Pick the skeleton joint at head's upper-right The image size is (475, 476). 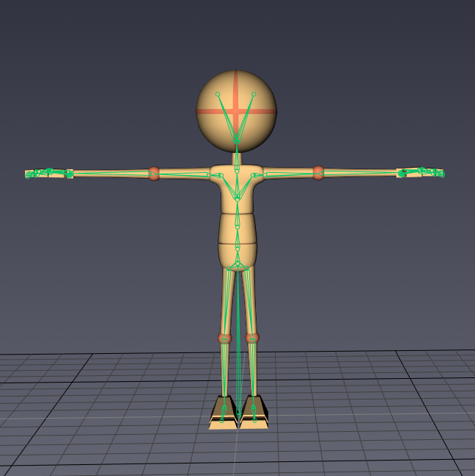(x=254, y=94)
